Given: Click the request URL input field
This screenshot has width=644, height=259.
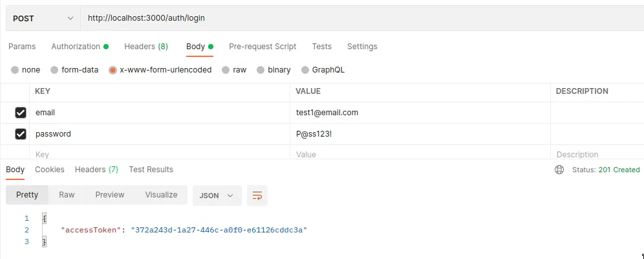Looking at the screenshot, I should point(356,18).
